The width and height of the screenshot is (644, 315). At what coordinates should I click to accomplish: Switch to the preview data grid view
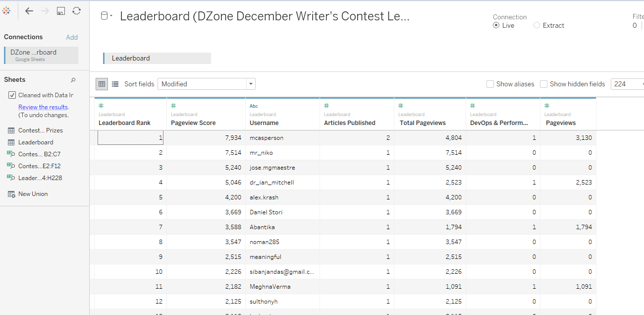102,84
